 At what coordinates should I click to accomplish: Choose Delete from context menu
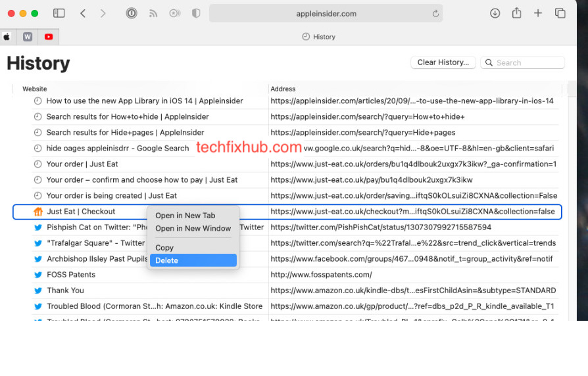click(x=193, y=260)
